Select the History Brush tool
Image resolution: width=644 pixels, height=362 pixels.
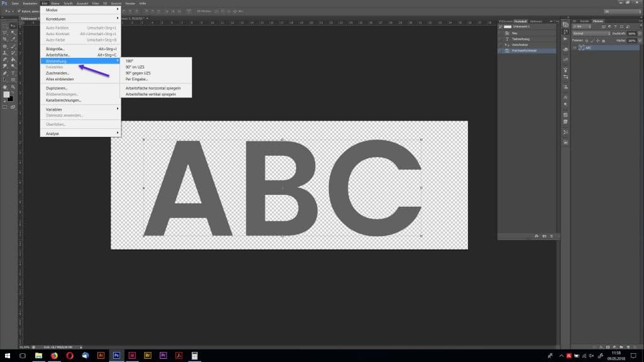(x=13, y=53)
